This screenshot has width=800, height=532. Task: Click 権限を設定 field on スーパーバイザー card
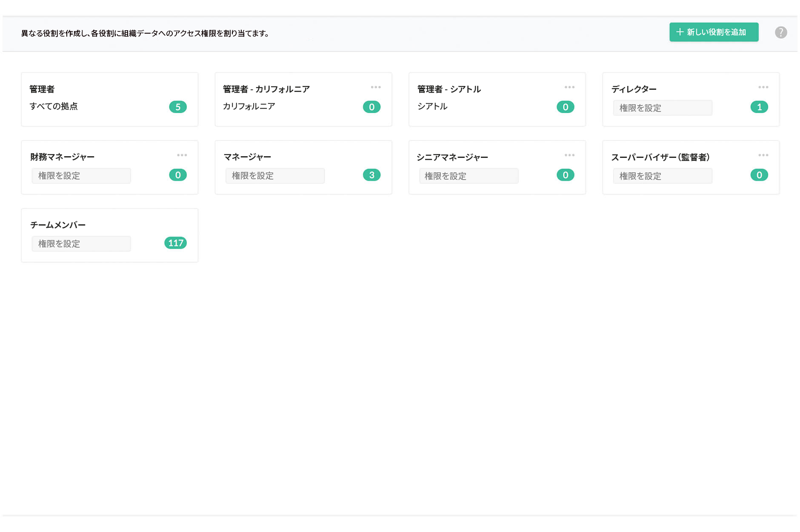pyautogui.click(x=662, y=176)
